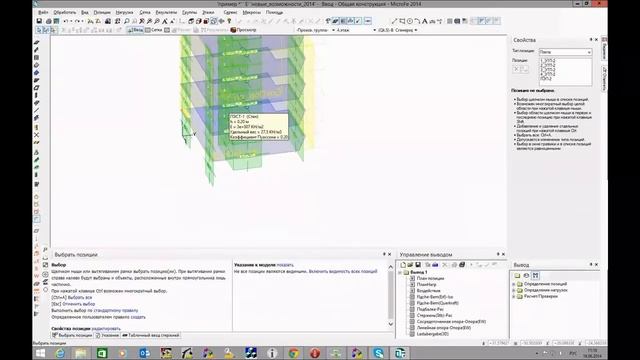Click the position list box in Свойства
The image size is (640, 360).
point(565,71)
